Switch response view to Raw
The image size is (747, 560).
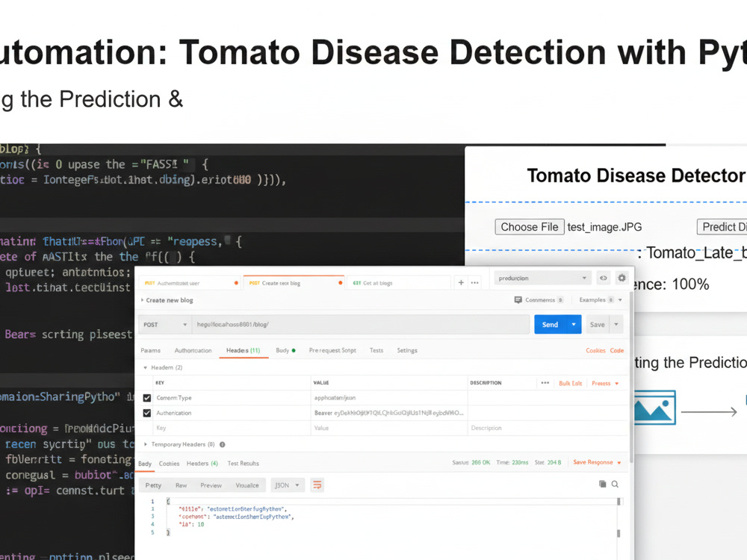[x=181, y=485]
